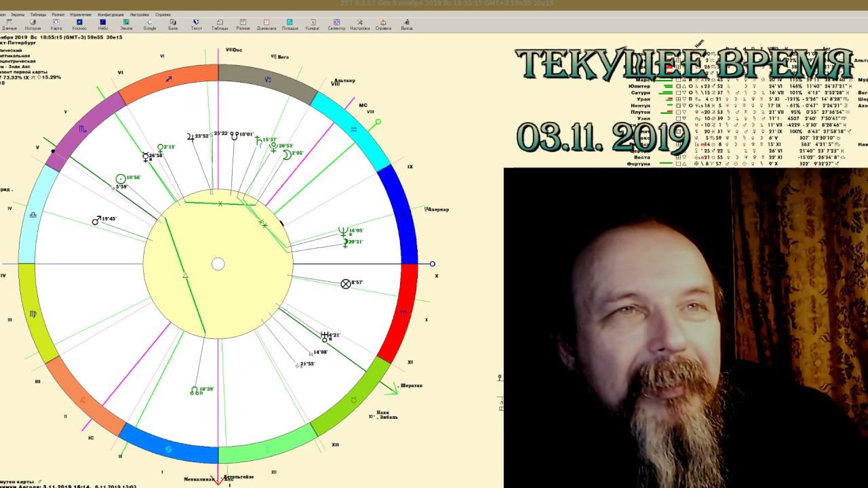Open the Таблицы toolbar icon
Screen dimensions: 868x488
pos(220,24)
